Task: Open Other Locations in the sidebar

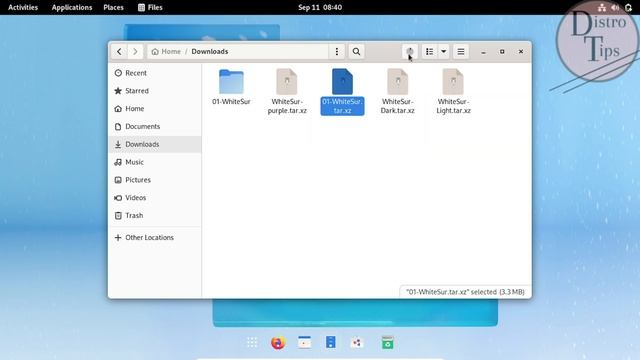Action: (x=155, y=238)
